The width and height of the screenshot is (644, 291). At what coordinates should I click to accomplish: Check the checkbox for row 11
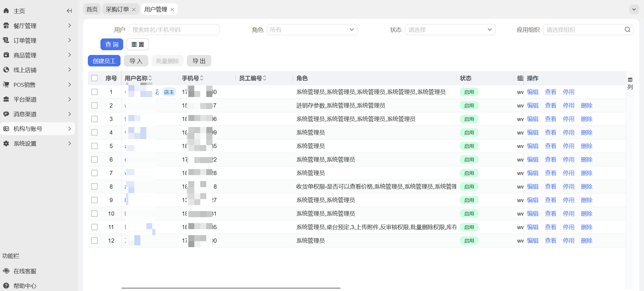click(x=94, y=227)
